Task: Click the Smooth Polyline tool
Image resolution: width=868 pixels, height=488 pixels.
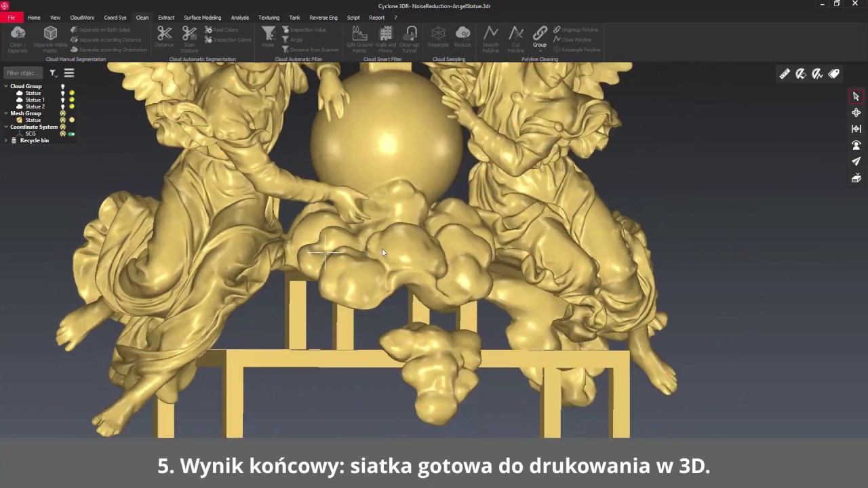Action: pyautogui.click(x=490, y=39)
